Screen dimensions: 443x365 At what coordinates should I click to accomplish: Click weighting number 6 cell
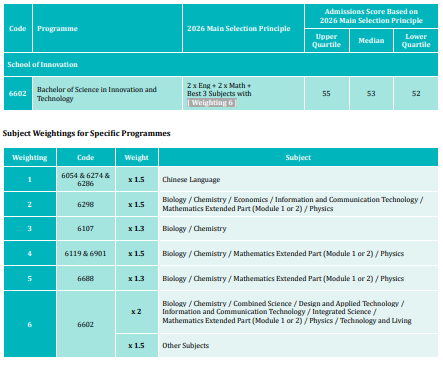pos(30,324)
